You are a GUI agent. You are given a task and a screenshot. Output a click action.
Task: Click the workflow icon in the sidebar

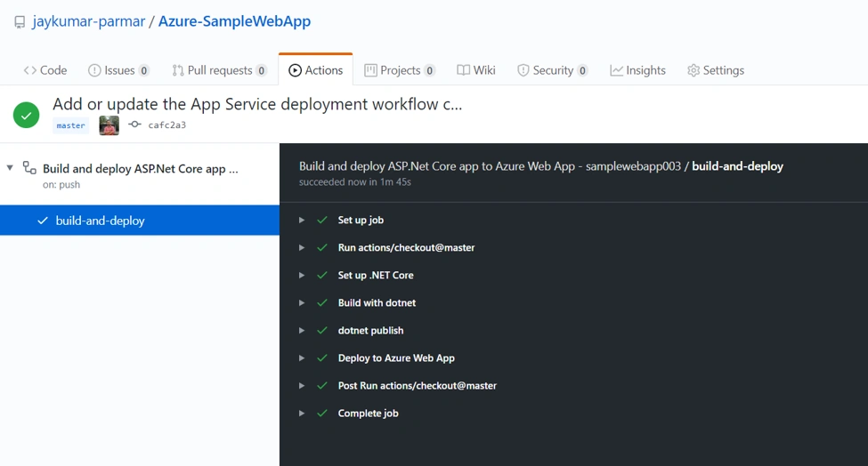click(29, 167)
